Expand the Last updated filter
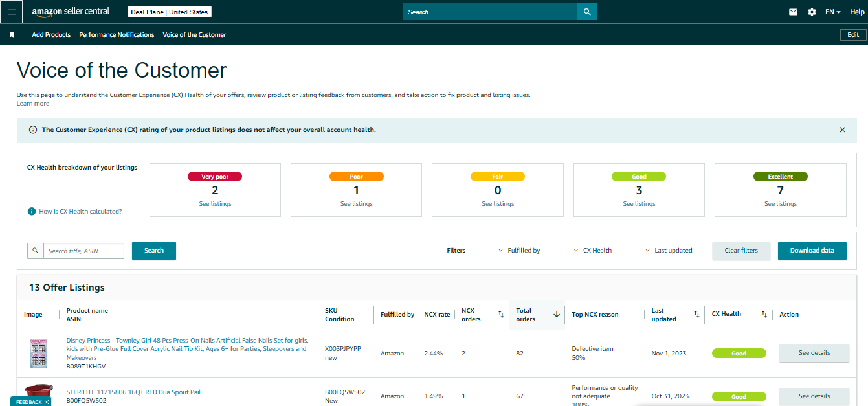The height and width of the screenshot is (406, 868). [x=669, y=251]
